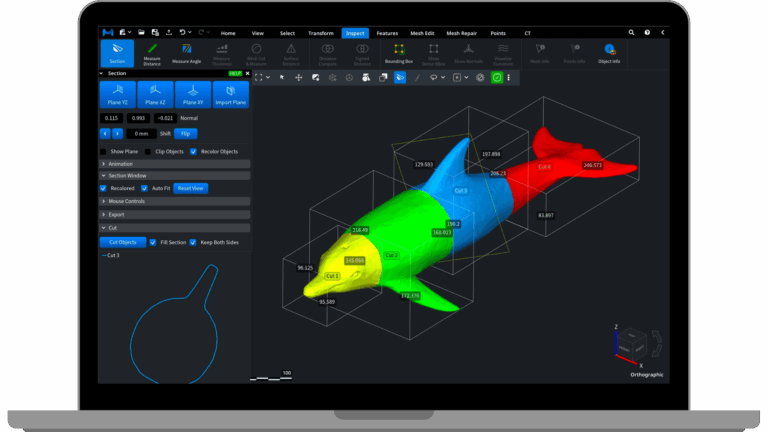Expand the Export section
The width and height of the screenshot is (768, 432).
[x=117, y=214]
